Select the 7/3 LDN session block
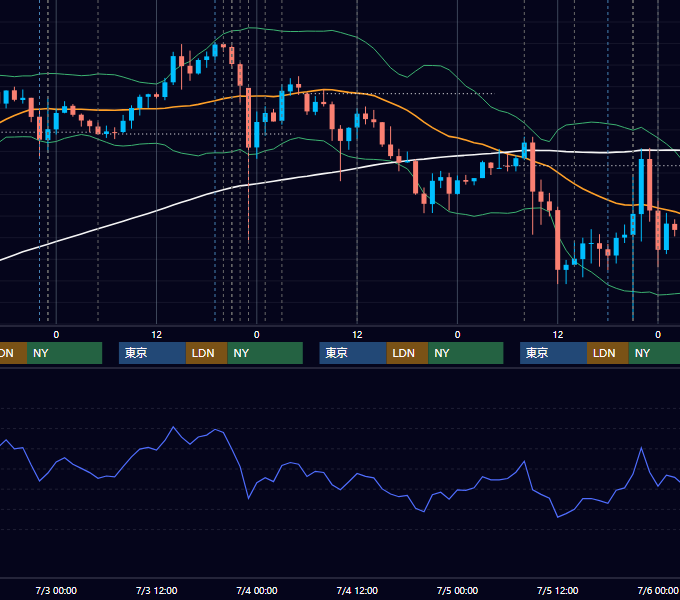 tap(206, 353)
